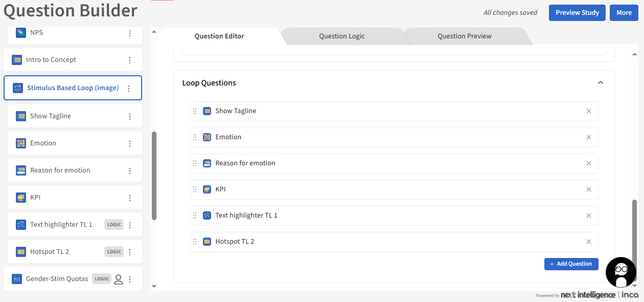Click the assistant avatar chat icon

pos(620,272)
